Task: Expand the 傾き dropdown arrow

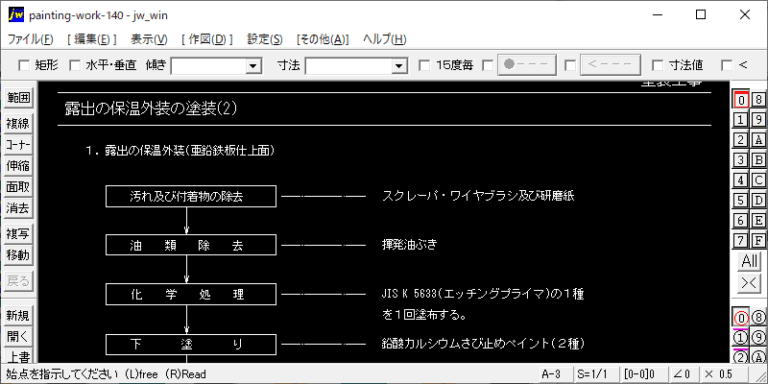Action: coord(253,66)
